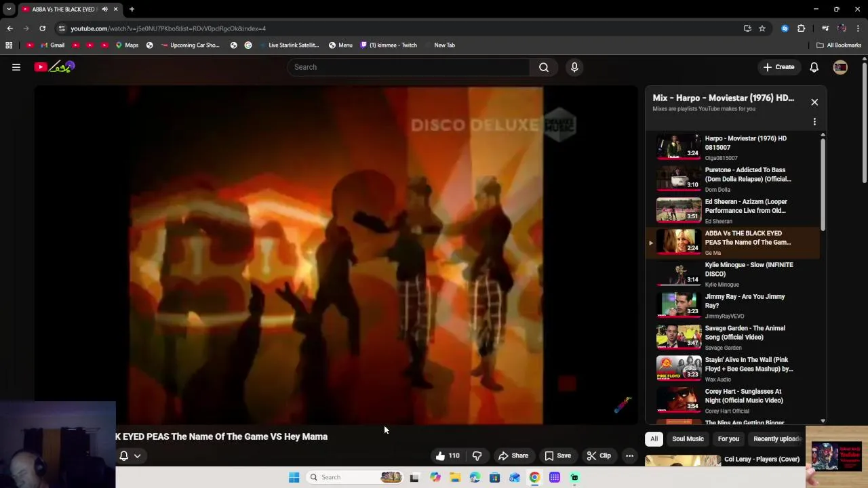Open the Upcoming Car Sho... bookmark
The height and width of the screenshot is (488, 868).
pos(190,45)
